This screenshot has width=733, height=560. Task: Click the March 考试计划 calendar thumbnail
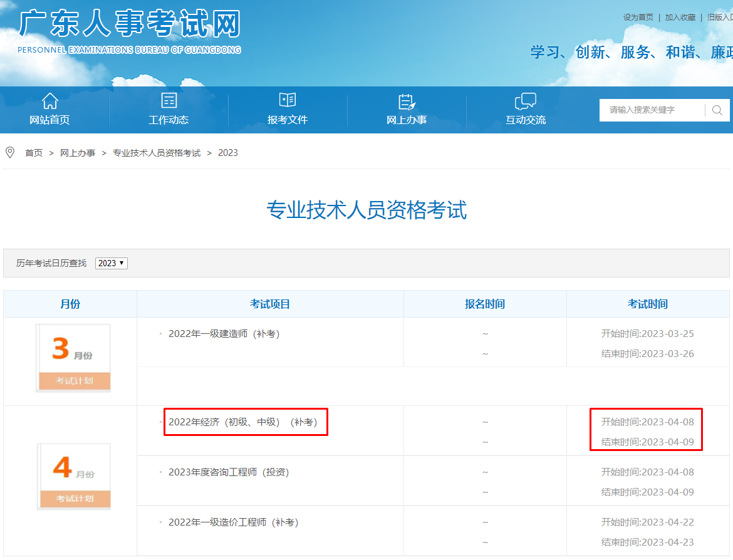pos(73,358)
